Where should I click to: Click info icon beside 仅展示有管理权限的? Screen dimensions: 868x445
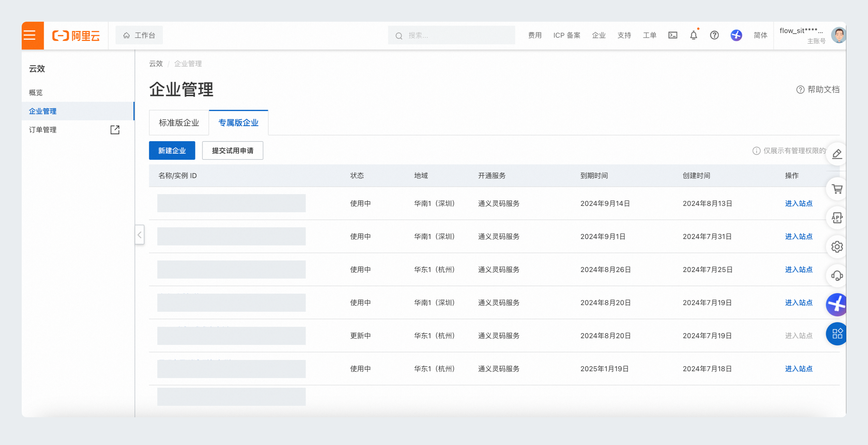click(x=756, y=150)
